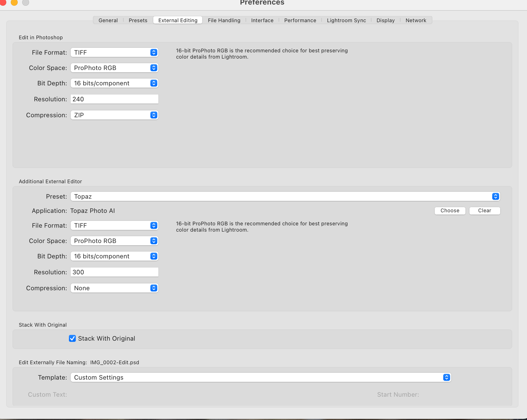
Task: Open the Compression dropdown set to ZIP
Action: pyautogui.click(x=114, y=115)
